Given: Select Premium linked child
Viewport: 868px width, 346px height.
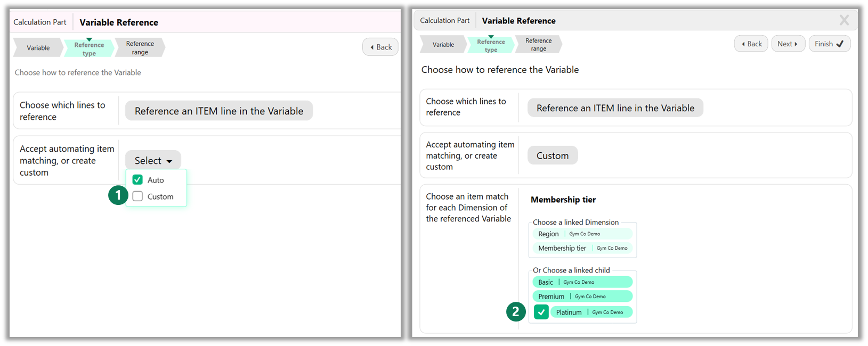Looking at the screenshot, I should 582,296.
